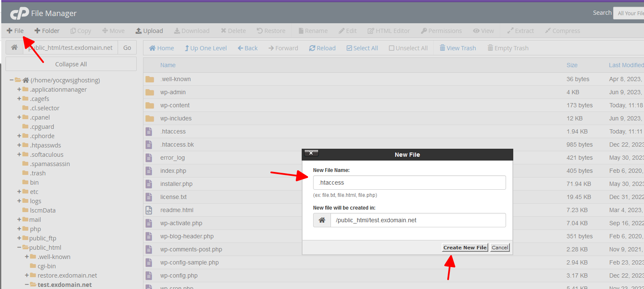Close the New File dialog with X
Image resolution: width=644 pixels, height=289 pixels.
(x=311, y=153)
